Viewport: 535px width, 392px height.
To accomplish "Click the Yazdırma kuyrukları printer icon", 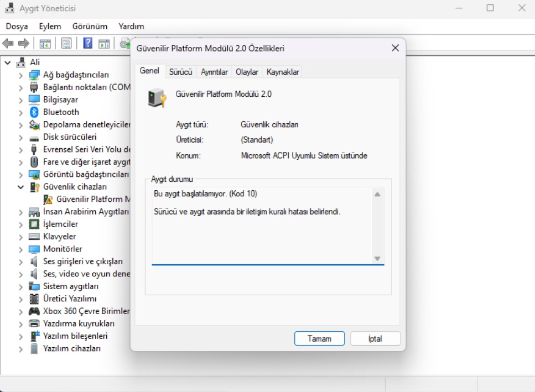I will 34,323.
